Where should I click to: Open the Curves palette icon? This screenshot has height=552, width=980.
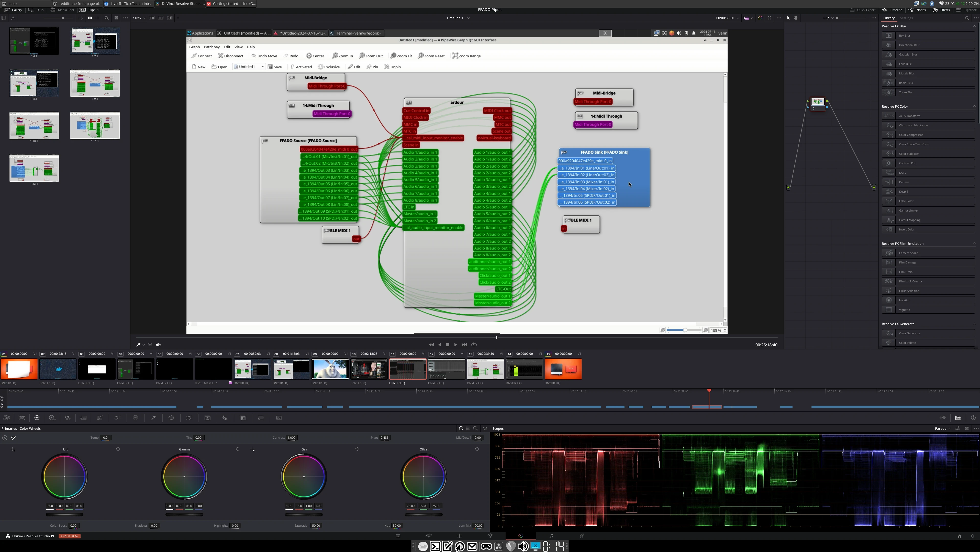coord(100,418)
